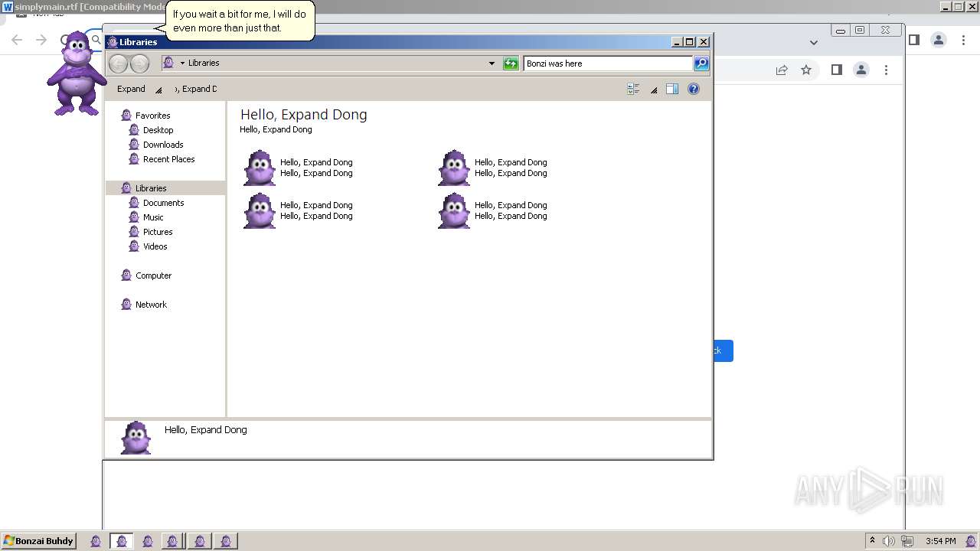Click the Expand toolbar menu item
980x551 pixels.
coord(131,89)
